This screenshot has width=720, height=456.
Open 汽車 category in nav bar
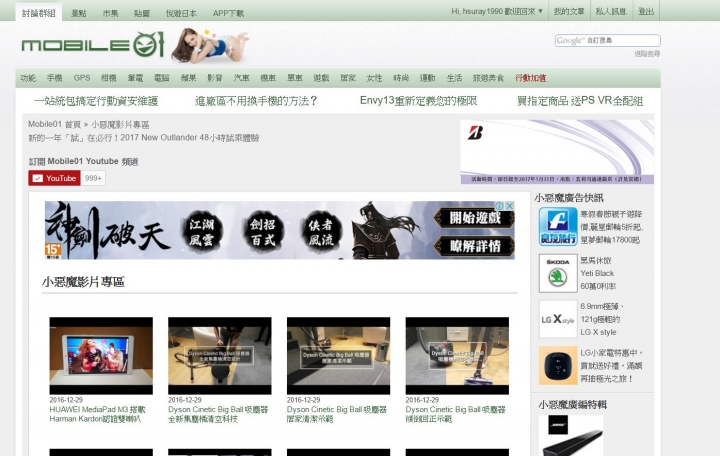tap(242, 78)
